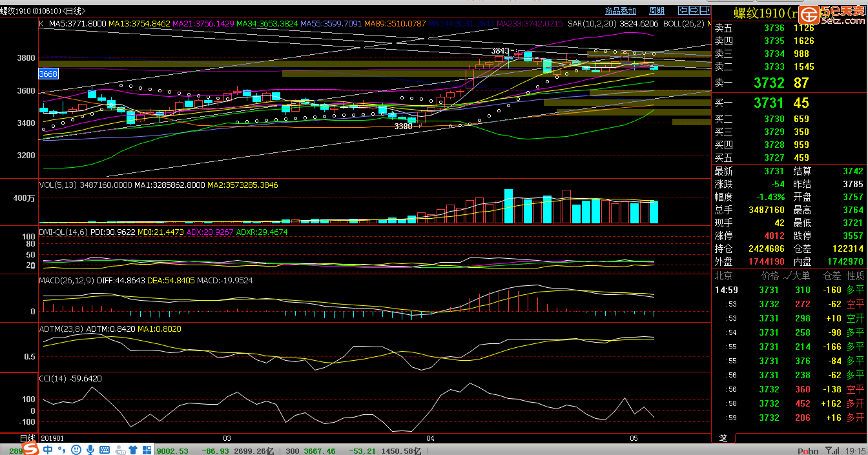Open Sogou emoji smiley panel
Screen dimensions: 868x455
[x=76, y=449]
